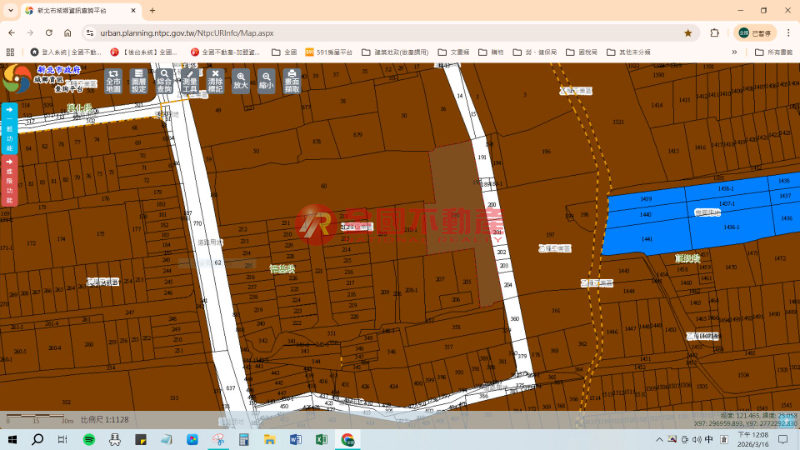
Task: Toggle the bookmark star for this page
Action: click(x=688, y=32)
